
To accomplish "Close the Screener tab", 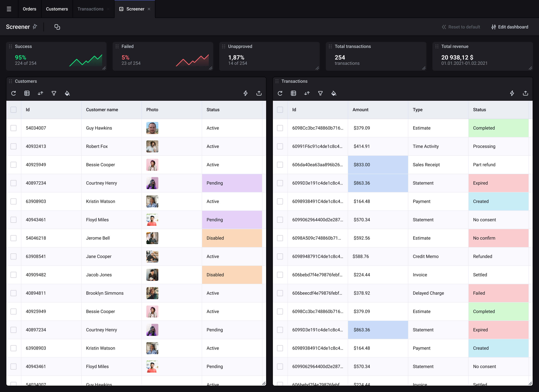I will [x=149, y=9].
